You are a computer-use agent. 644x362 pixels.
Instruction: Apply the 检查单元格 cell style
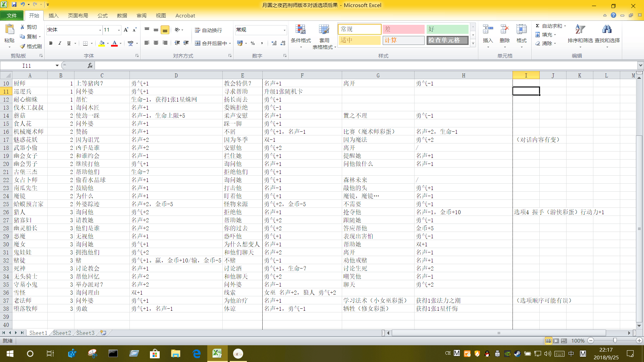[x=447, y=40]
